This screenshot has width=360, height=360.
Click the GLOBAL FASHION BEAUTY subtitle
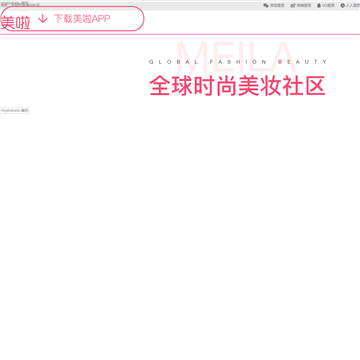(x=238, y=62)
